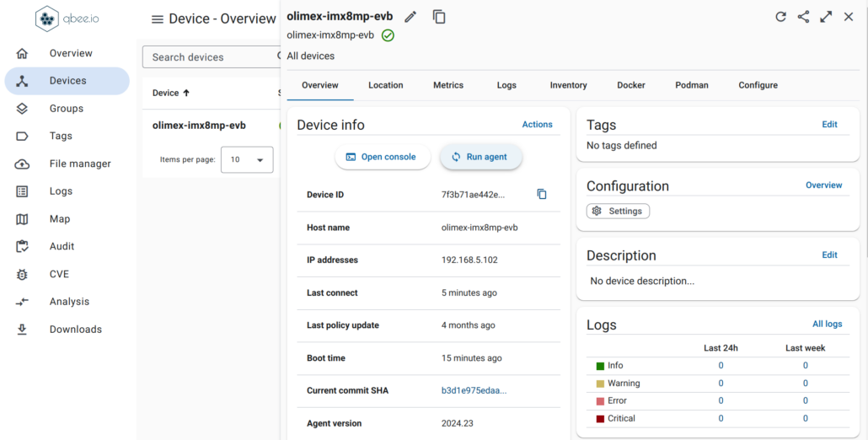The height and width of the screenshot is (440, 868).
Task: Click the Analysis arrows icon in sidebar
Action: tap(22, 302)
